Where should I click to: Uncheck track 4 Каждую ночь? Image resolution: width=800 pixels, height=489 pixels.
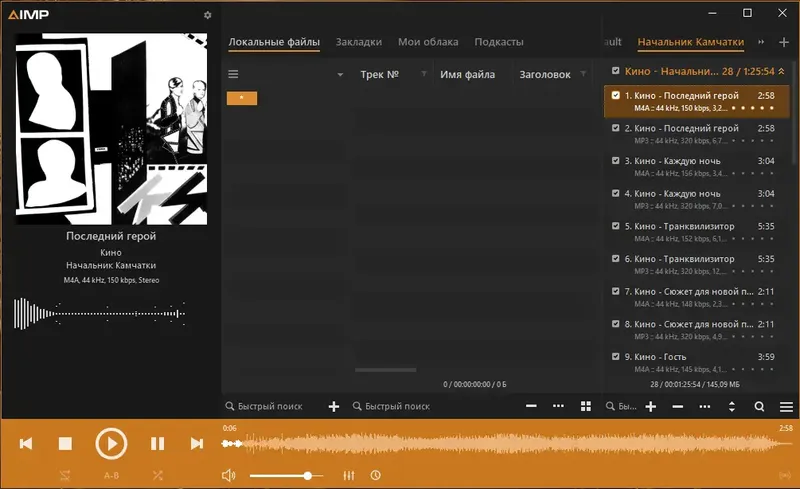tap(615, 193)
